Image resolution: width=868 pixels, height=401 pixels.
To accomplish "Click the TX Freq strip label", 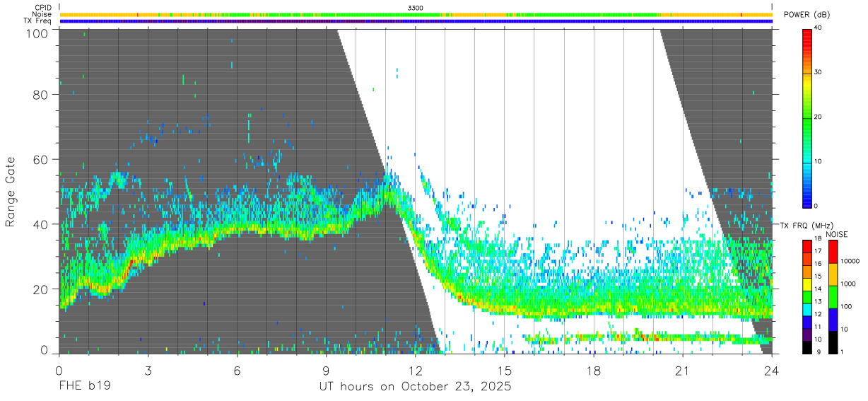I will (37, 21).
